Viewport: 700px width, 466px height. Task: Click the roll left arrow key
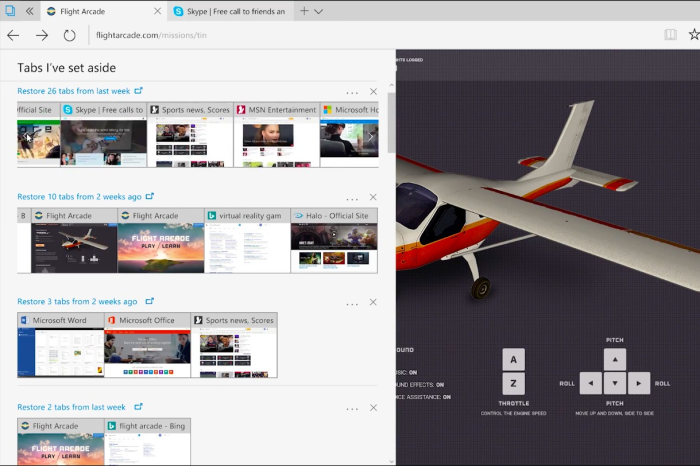[x=591, y=383]
